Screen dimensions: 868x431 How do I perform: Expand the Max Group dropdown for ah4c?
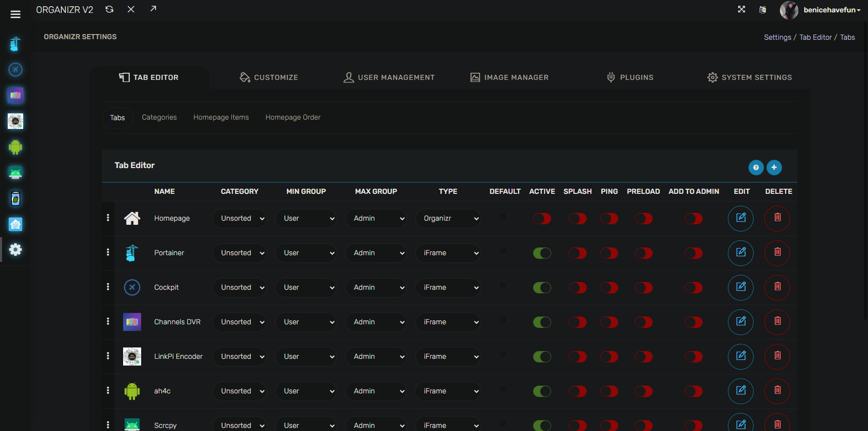point(376,391)
